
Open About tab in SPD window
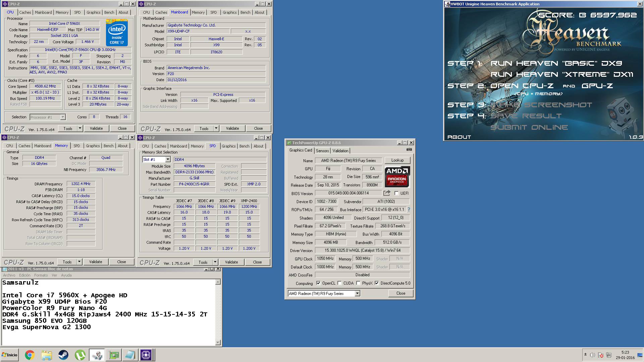259,146
